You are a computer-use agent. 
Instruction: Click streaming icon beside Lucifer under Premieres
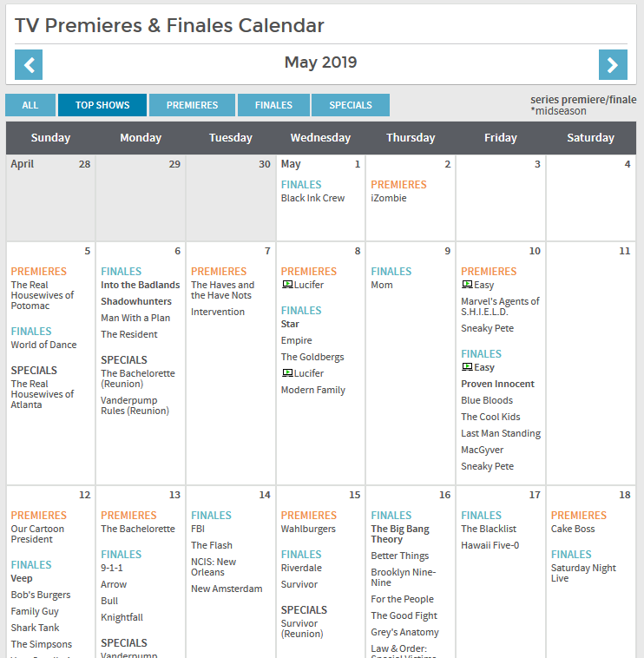coord(286,285)
